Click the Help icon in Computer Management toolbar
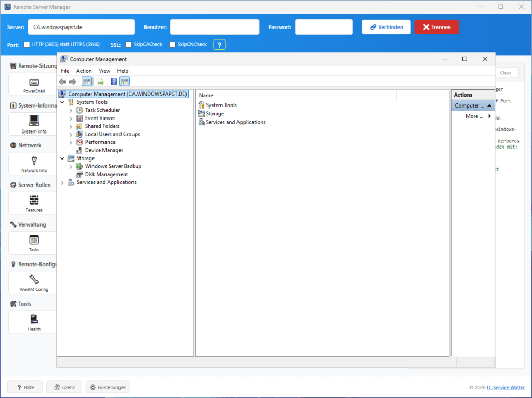Screen dimensions: 532x398 (114, 82)
